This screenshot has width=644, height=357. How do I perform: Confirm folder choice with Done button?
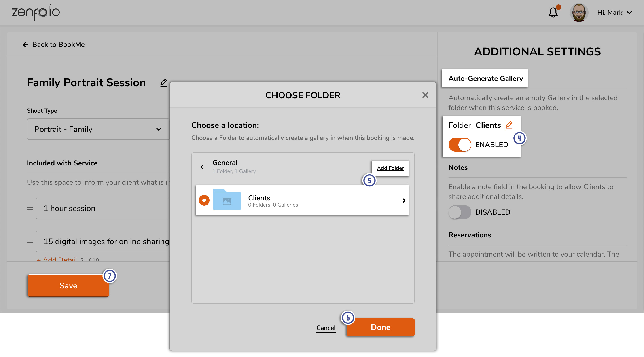pos(380,327)
